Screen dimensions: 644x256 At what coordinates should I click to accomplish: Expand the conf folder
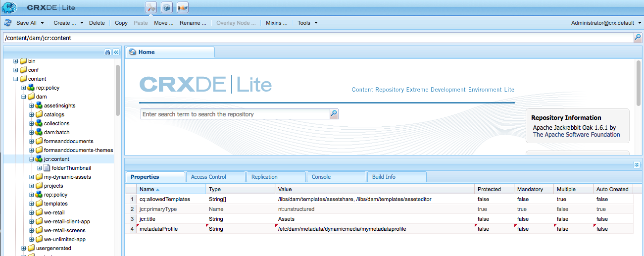[16, 70]
